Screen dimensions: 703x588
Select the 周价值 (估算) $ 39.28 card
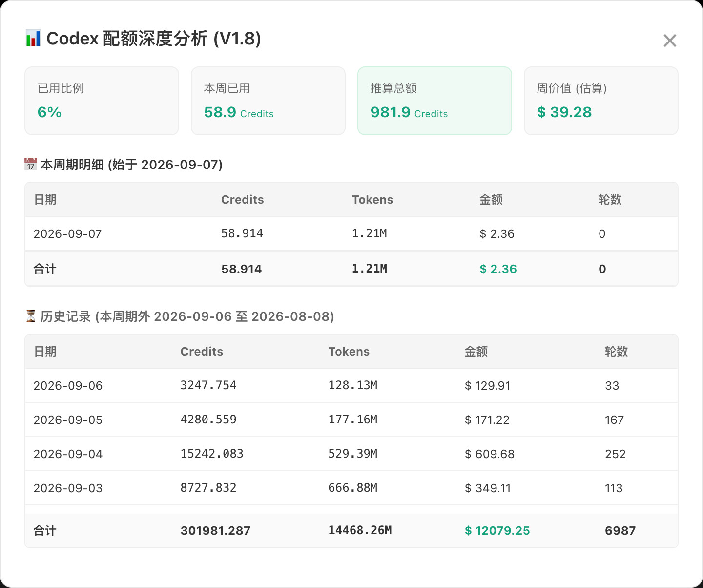601,101
